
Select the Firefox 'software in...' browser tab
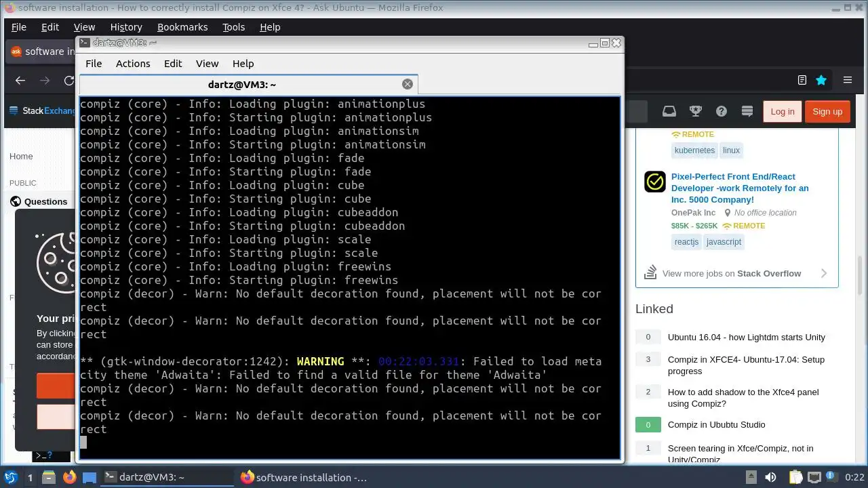pos(41,52)
